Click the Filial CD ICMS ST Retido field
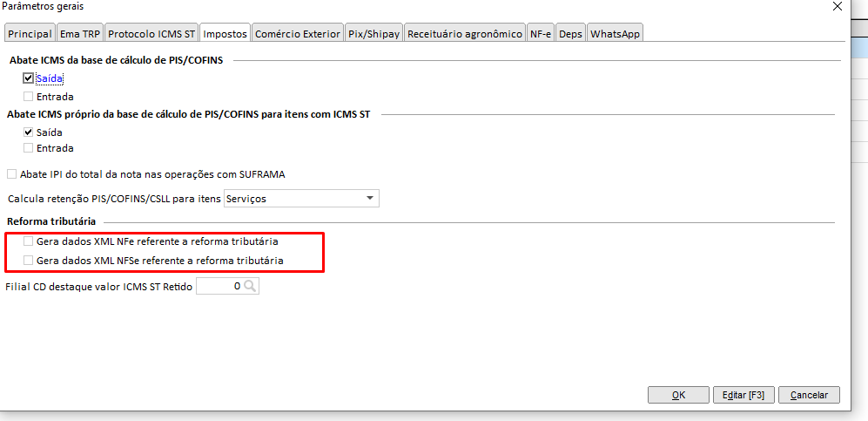This screenshot has width=868, height=421. point(219,286)
